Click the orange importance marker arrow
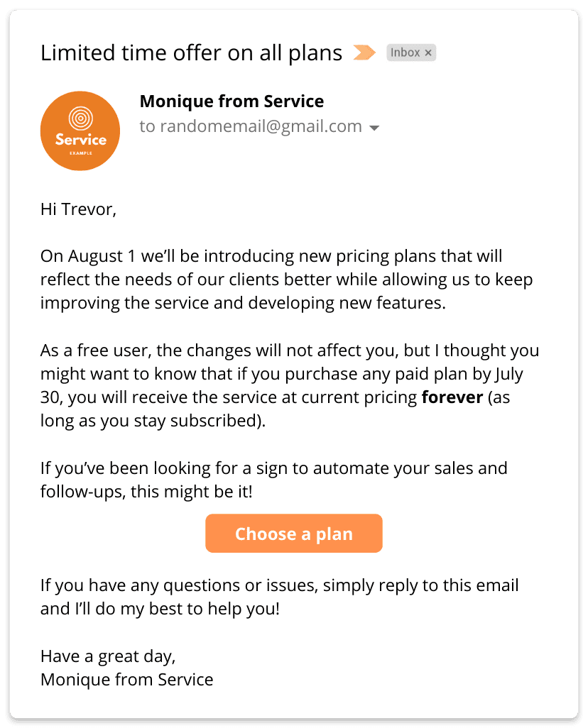 click(x=364, y=53)
